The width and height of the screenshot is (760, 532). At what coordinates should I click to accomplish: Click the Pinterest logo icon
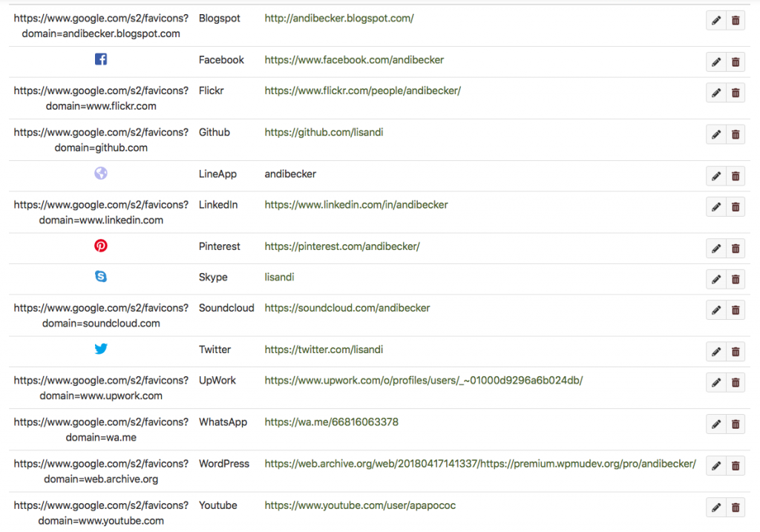click(x=101, y=246)
